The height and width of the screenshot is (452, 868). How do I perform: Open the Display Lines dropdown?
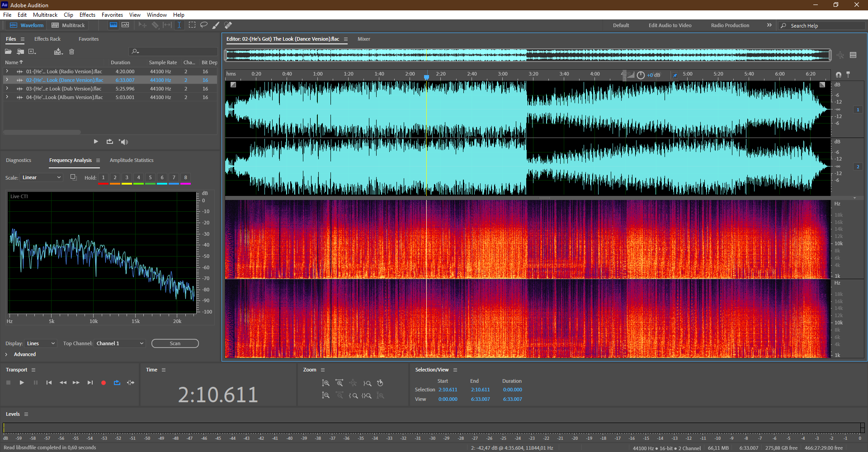[x=41, y=343]
